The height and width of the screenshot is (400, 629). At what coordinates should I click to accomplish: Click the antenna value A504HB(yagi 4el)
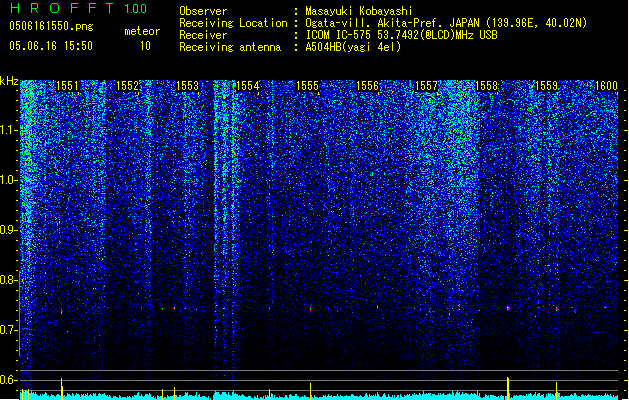[353, 47]
